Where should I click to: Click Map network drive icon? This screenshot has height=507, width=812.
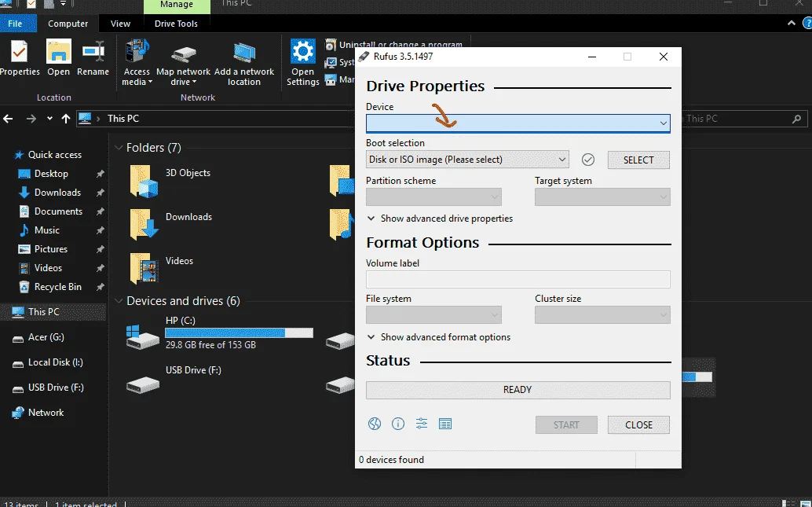tap(184, 53)
